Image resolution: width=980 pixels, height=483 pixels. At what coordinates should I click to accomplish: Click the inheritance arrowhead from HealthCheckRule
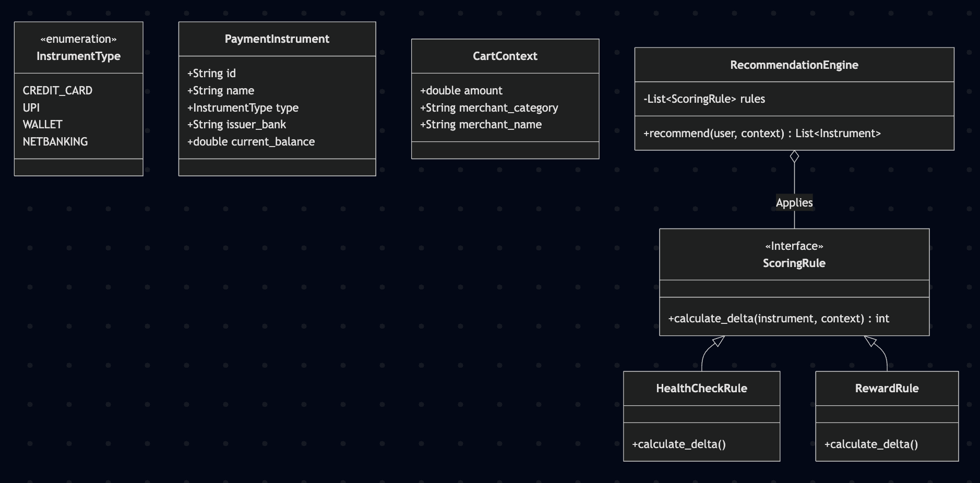(x=719, y=342)
